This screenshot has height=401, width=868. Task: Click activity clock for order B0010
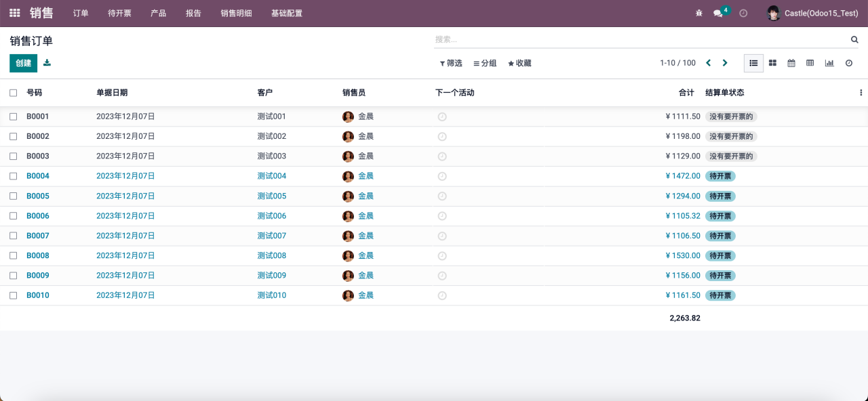[x=442, y=295]
